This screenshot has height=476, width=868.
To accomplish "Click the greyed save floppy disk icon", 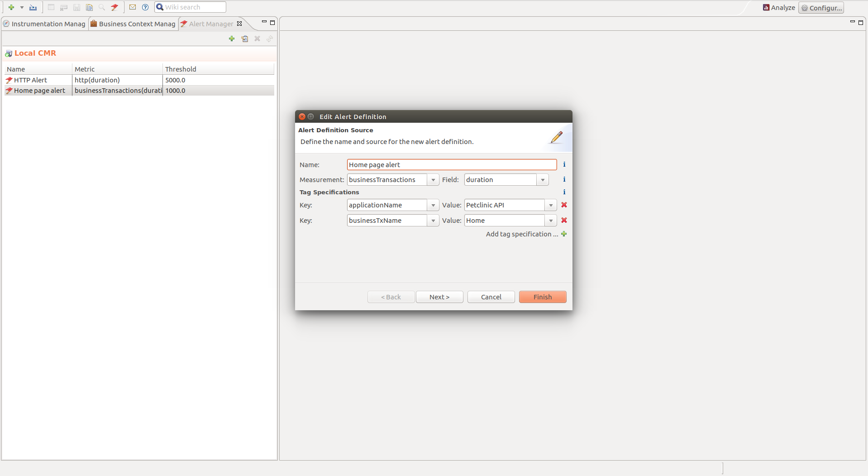I will pos(76,7).
